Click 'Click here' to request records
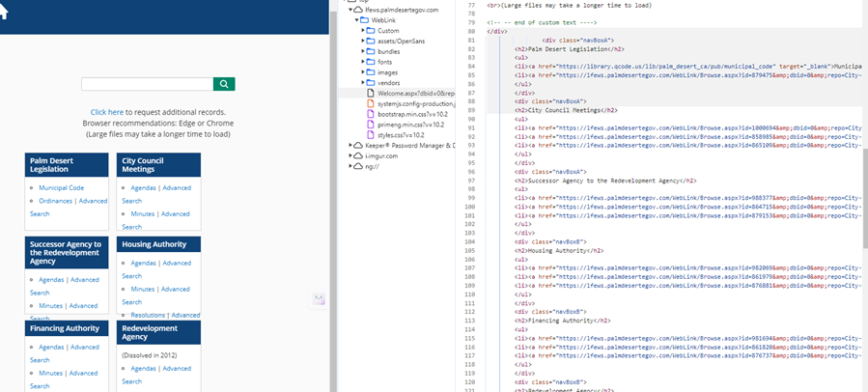The height and width of the screenshot is (392, 868). point(107,112)
